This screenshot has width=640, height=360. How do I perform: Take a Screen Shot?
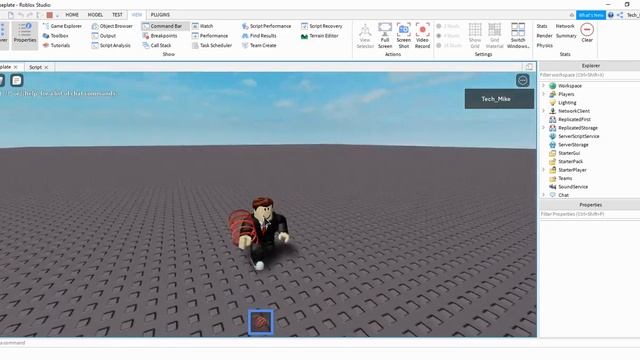point(404,36)
